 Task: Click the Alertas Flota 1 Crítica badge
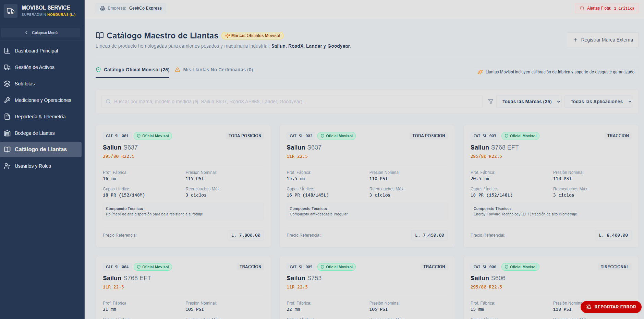pos(607,8)
